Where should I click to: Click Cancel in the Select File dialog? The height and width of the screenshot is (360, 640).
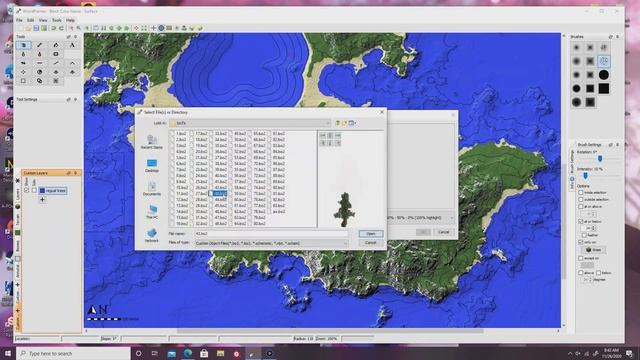[371, 243]
